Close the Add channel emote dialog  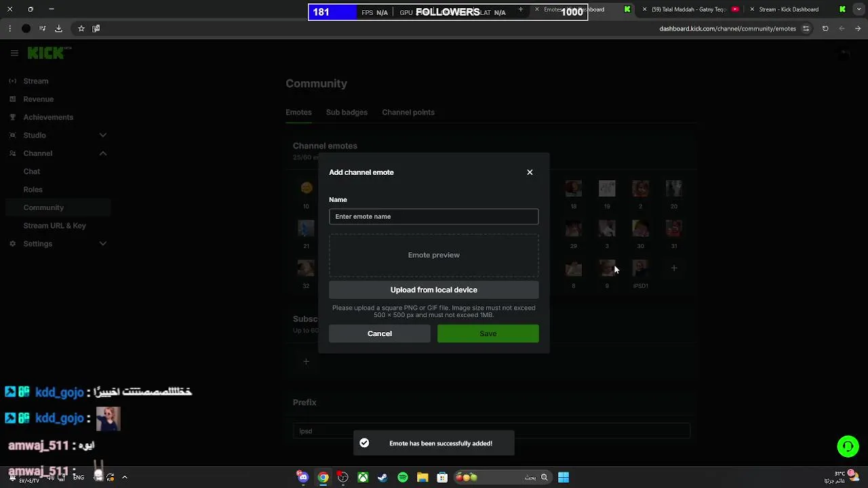click(530, 172)
